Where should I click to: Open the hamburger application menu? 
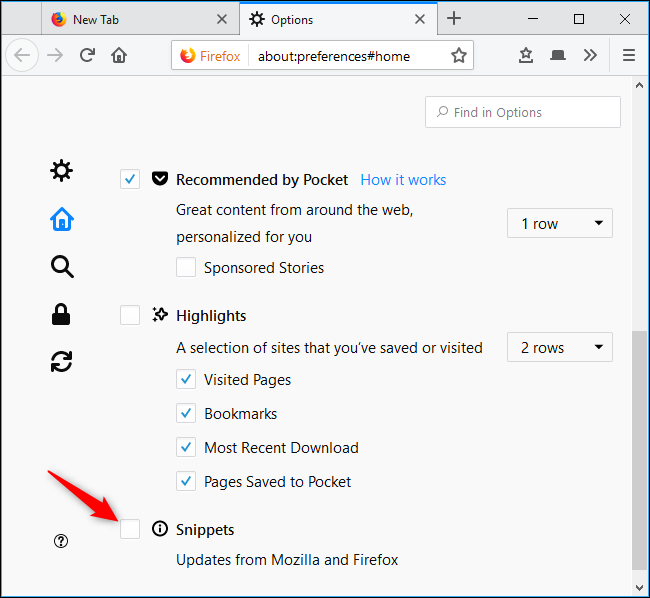629,55
